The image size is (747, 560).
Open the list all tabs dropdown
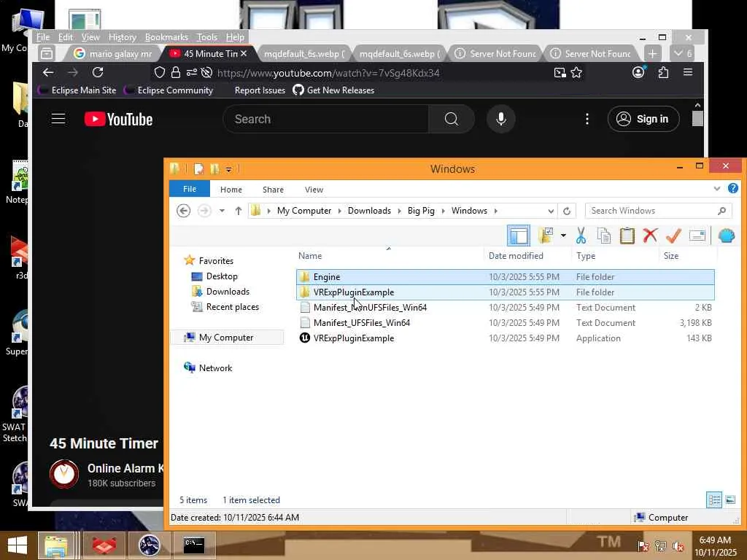pos(682,53)
